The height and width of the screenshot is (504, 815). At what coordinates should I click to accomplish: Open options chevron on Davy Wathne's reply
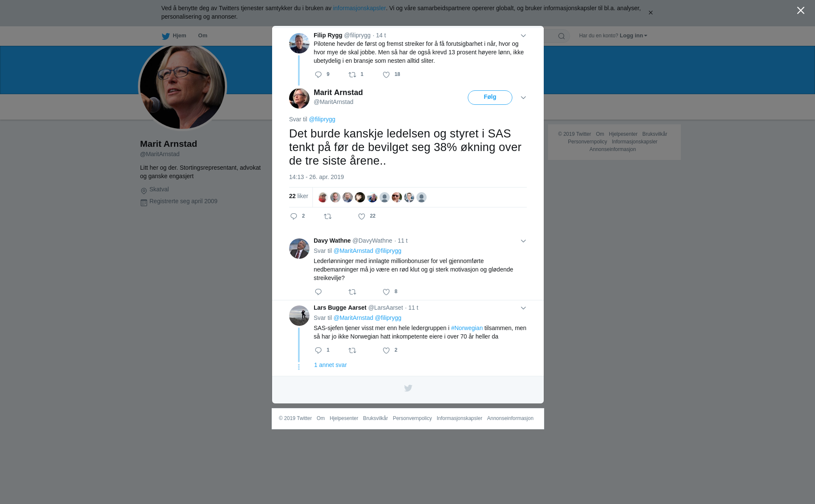tap(523, 241)
